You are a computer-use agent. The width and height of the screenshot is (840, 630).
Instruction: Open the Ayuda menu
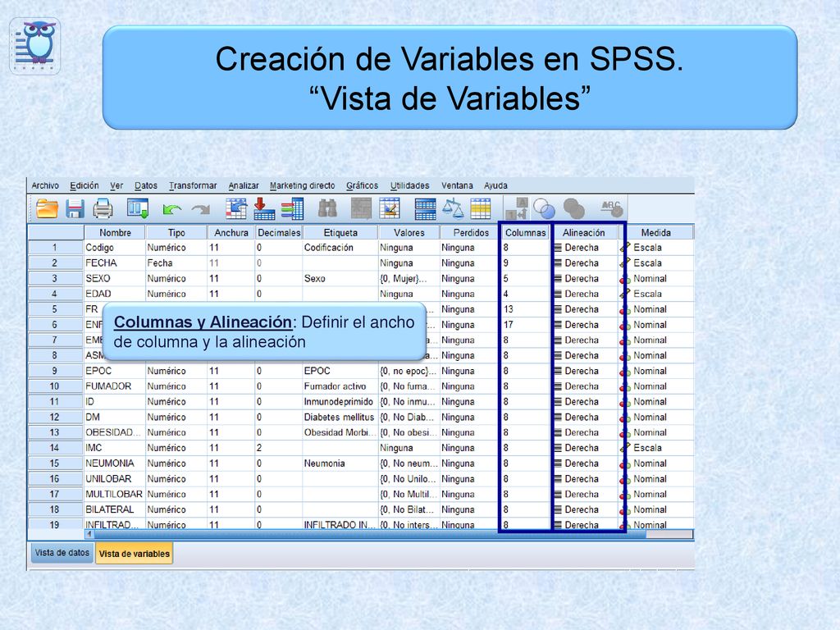495,185
